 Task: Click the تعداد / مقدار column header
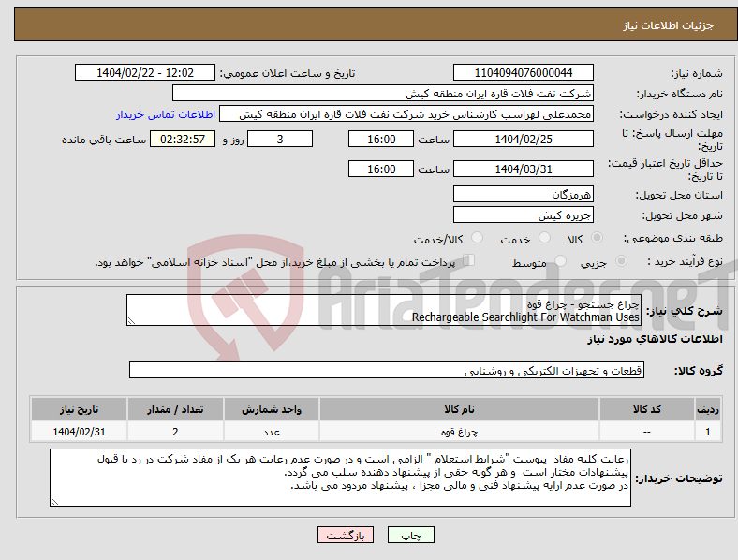coord(175,409)
